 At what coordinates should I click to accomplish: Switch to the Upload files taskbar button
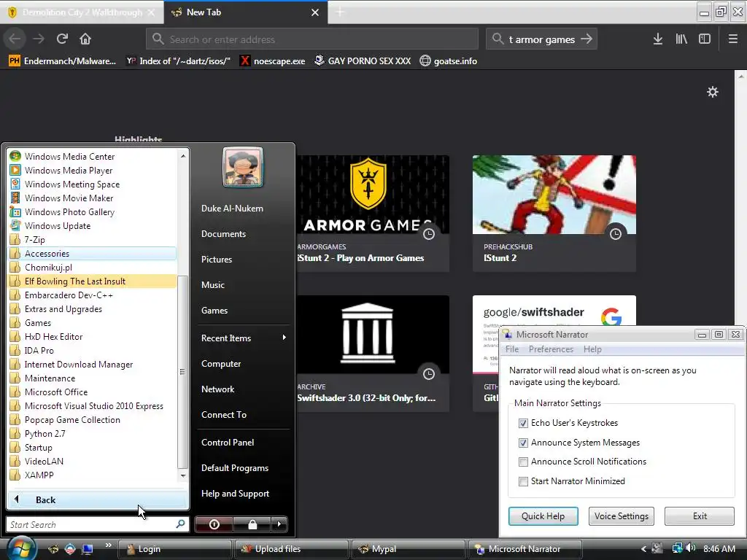pyautogui.click(x=291, y=548)
